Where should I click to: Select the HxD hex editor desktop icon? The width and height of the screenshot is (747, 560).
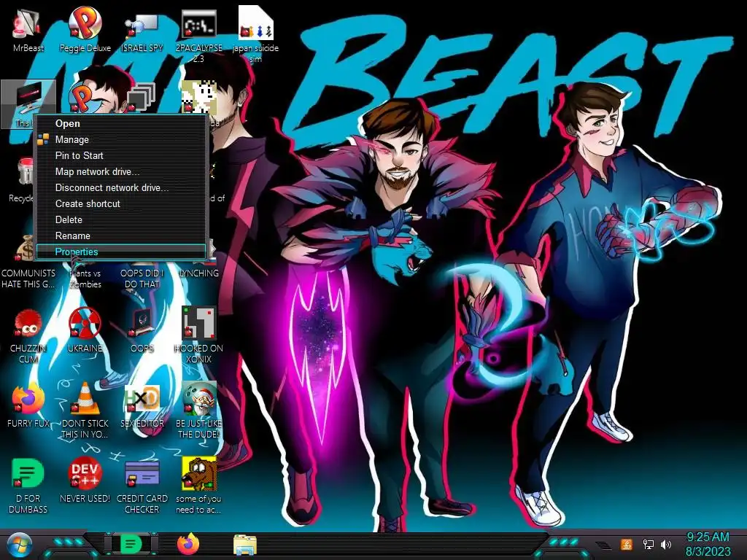(142, 405)
